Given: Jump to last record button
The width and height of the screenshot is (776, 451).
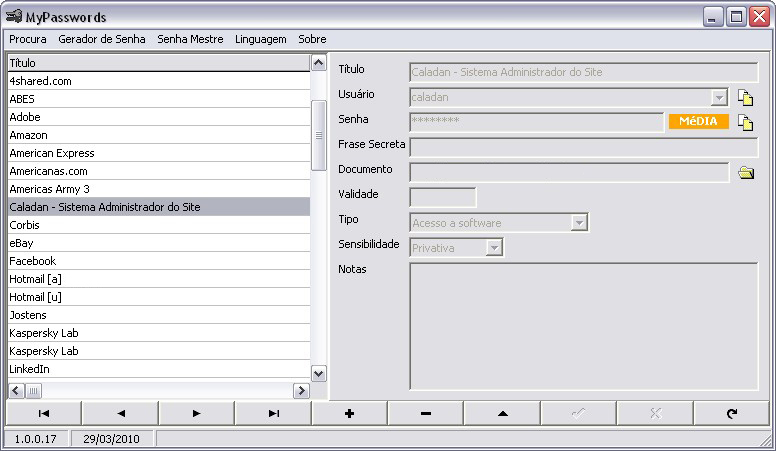Looking at the screenshot, I should coord(273,413).
